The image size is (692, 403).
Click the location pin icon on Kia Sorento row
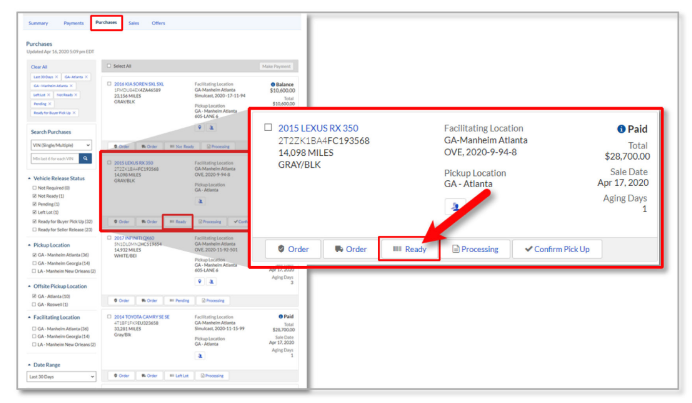(200, 127)
